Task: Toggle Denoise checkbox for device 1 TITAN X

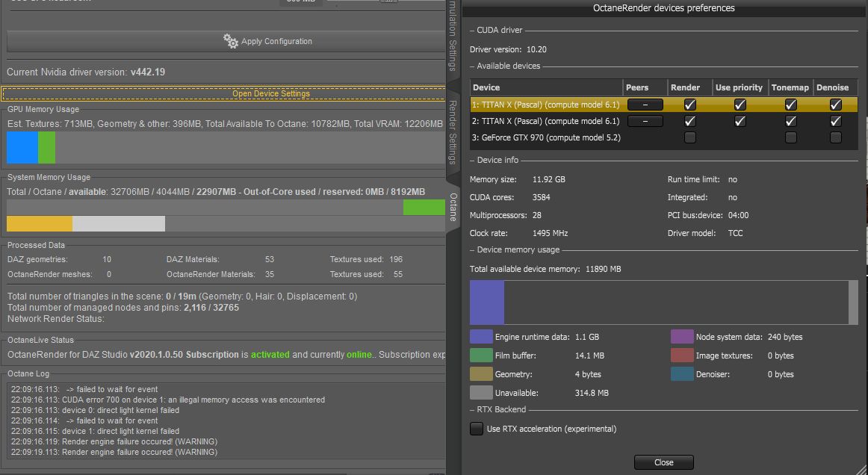Action: [835, 105]
